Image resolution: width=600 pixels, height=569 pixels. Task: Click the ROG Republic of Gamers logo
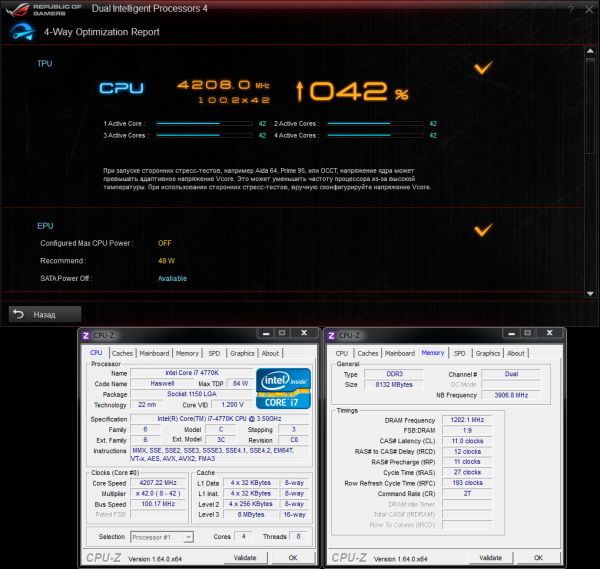click(x=43, y=10)
